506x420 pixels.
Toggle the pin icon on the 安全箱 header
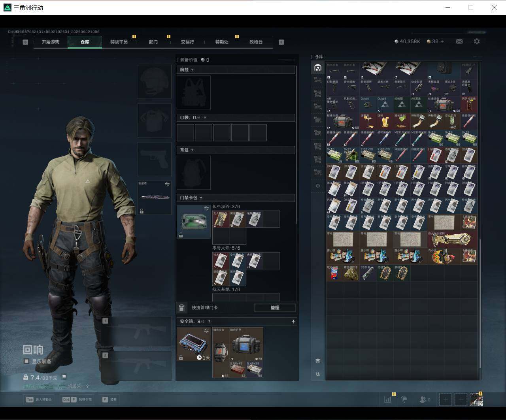(x=293, y=322)
